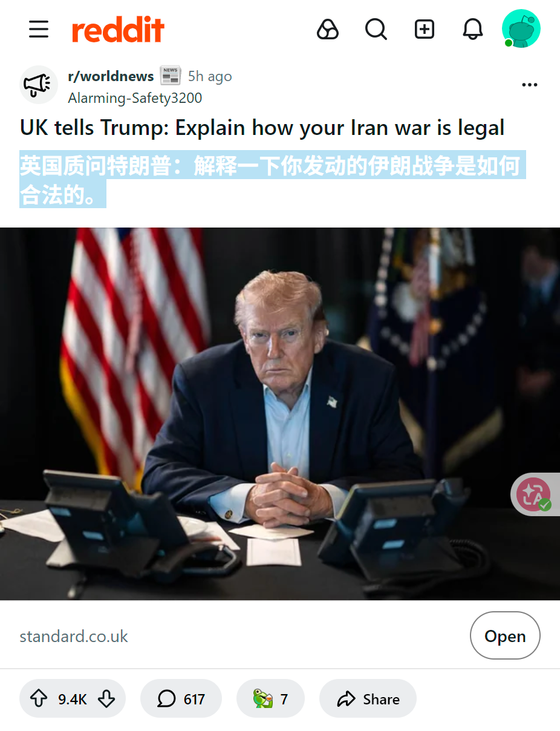
Task: Open the notifications bell
Action: (x=473, y=29)
